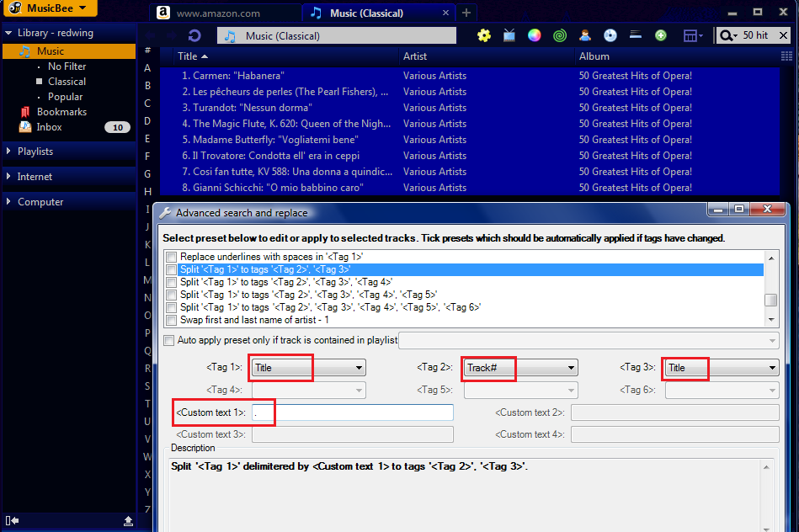Tick the Split preset ending at '<Tag 4>' checkbox
The width and height of the screenshot is (799, 532).
click(x=171, y=282)
